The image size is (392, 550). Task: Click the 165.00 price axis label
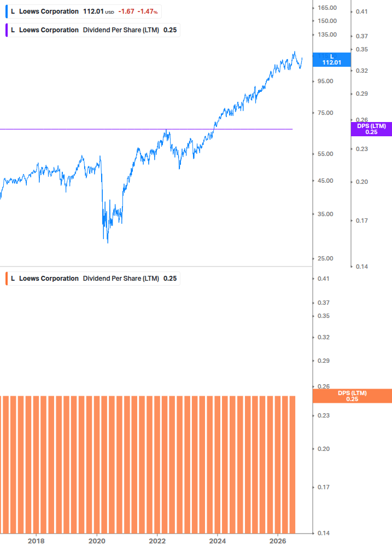point(327,8)
